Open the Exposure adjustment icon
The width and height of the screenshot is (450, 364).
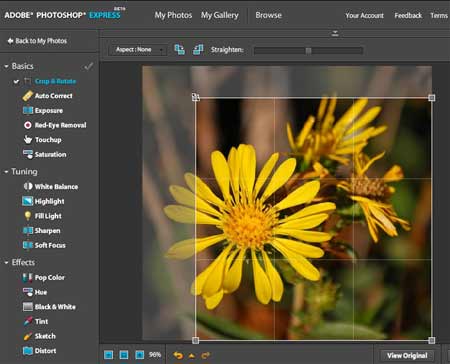(x=28, y=110)
